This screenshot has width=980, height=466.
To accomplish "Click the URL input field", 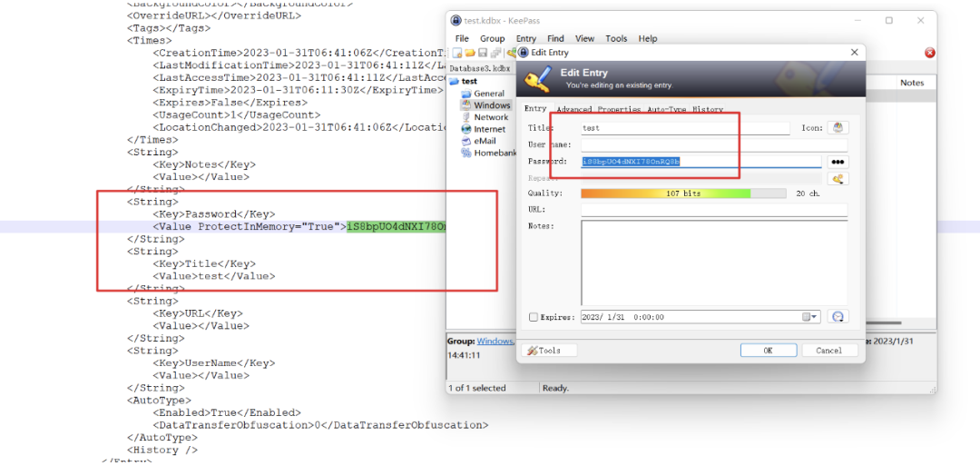I will (x=714, y=210).
